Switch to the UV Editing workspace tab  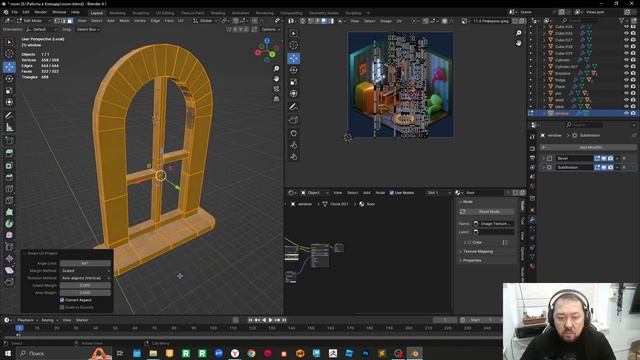pyautogui.click(x=165, y=13)
